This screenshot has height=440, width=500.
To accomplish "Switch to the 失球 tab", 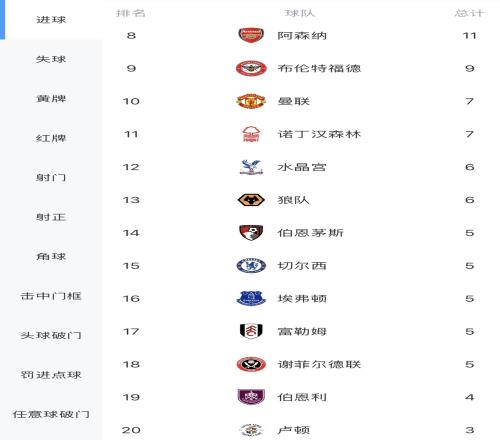I will tap(51, 59).
